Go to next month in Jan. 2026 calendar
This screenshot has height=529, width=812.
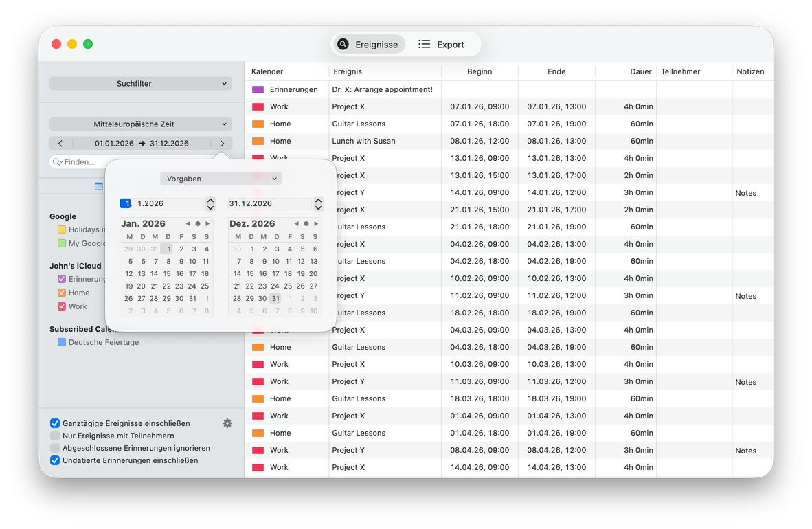click(207, 224)
